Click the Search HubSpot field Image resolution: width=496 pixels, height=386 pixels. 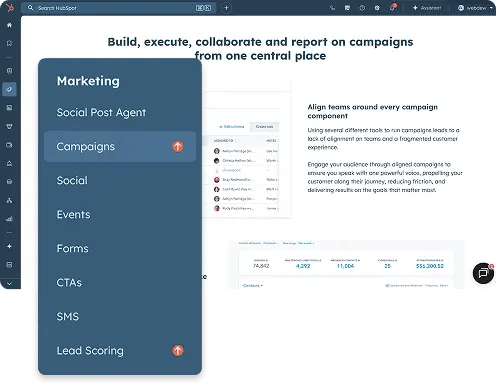(119, 8)
